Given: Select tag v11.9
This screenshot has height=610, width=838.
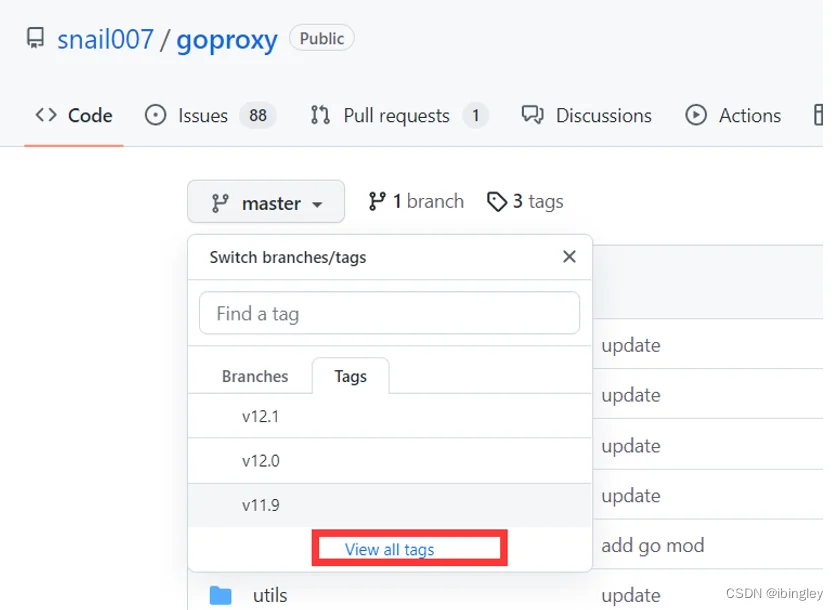Looking at the screenshot, I should 390,505.
